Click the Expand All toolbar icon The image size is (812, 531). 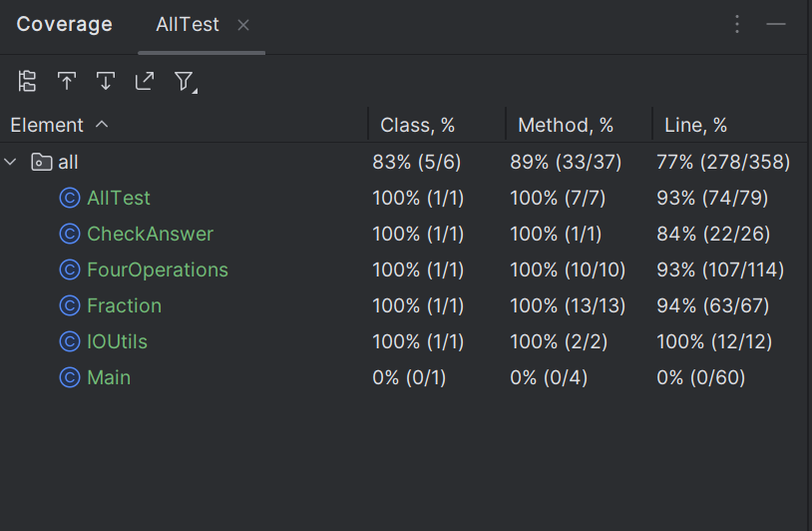(x=67, y=82)
